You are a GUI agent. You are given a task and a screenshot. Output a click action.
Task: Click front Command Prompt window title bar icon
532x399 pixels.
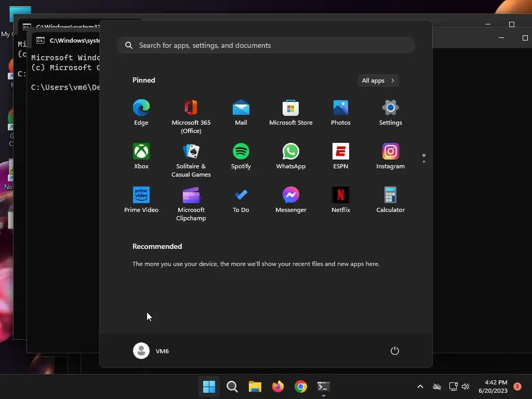[x=41, y=41]
